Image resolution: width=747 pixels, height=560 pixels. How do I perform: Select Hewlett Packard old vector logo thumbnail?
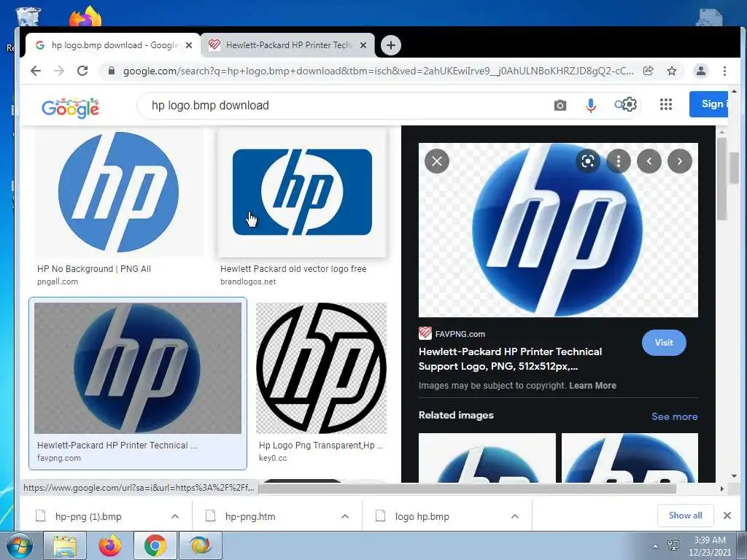pyautogui.click(x=302, y=192)
